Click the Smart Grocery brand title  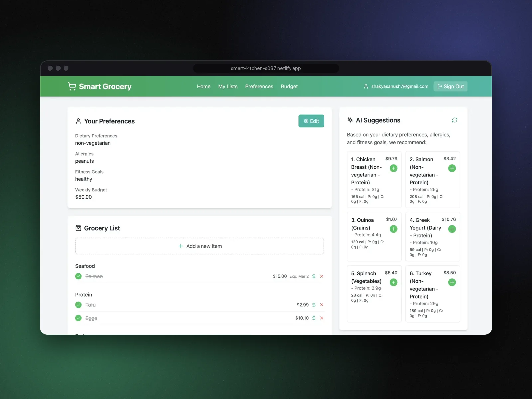point(105,86)
